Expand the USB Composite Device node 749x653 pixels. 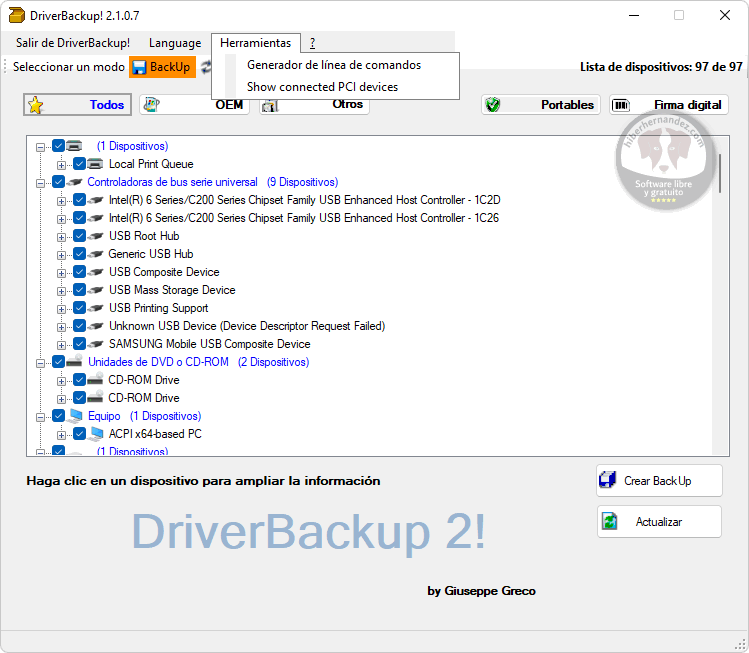pos(61,273)
